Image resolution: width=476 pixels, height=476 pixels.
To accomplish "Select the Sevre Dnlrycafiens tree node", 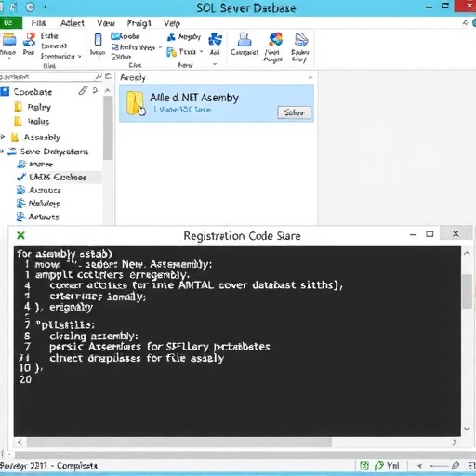I will 48,152.
